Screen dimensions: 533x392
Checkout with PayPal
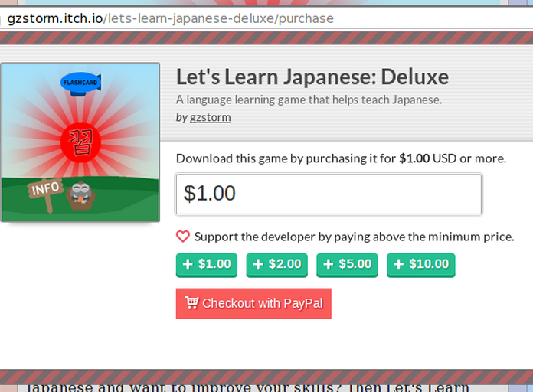coord(253,304)
